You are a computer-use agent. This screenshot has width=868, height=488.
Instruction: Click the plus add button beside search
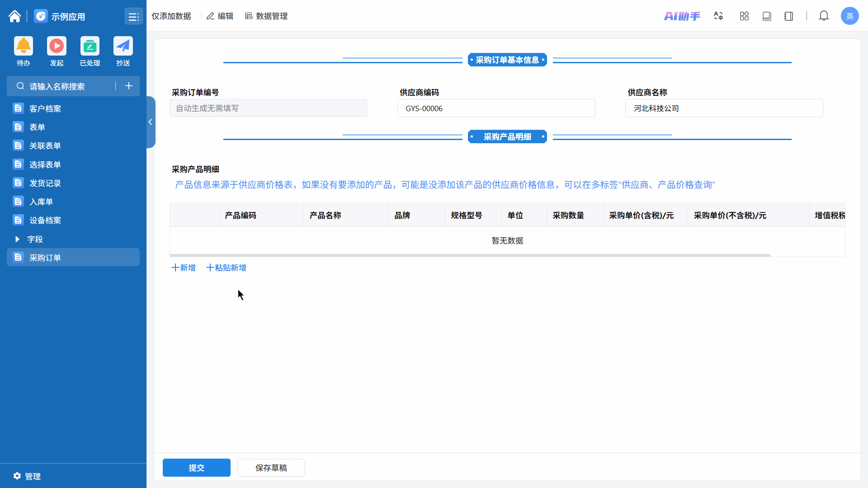[129, 86]
